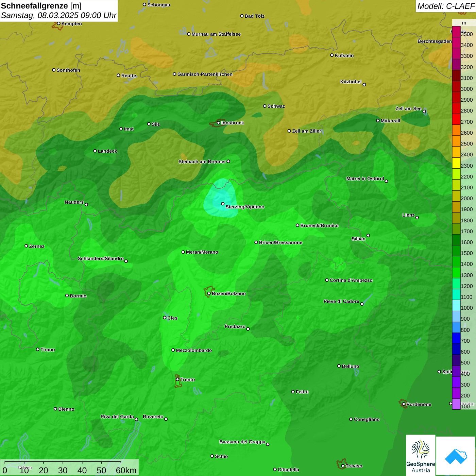Click the Lienz marker dot

pyautogui.click(x=417, y=218)
